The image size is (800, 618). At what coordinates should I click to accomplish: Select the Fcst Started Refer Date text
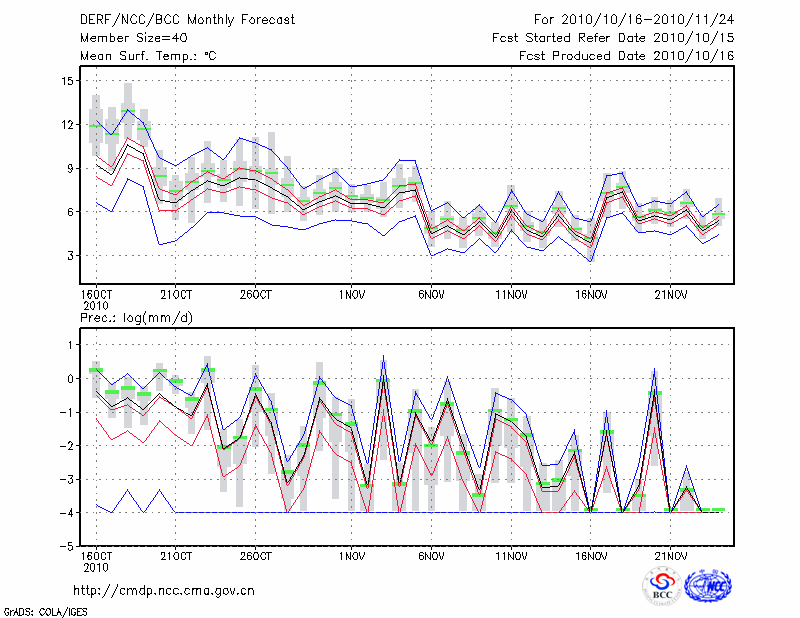613,37
